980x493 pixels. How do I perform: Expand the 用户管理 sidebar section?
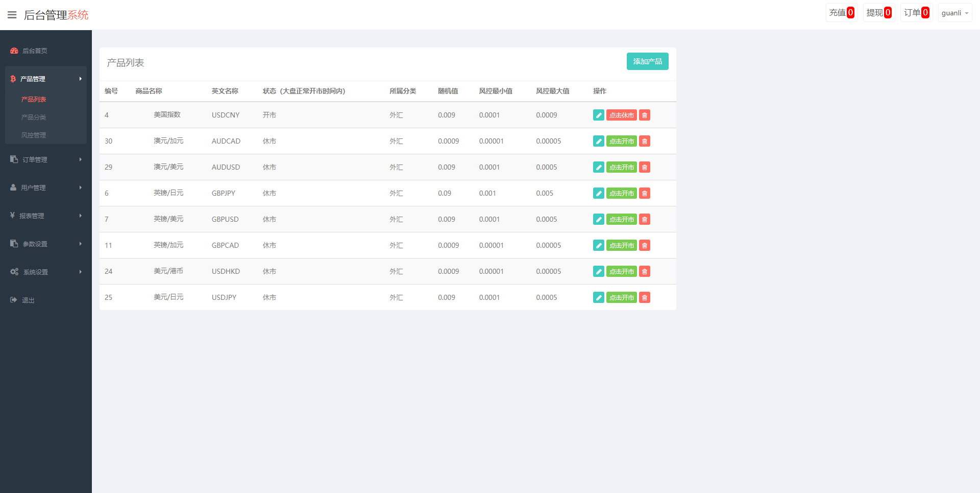click(46, 187)
